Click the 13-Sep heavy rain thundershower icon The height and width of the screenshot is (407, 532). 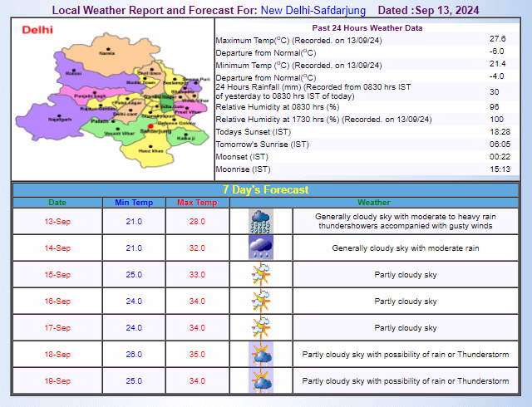262,221
